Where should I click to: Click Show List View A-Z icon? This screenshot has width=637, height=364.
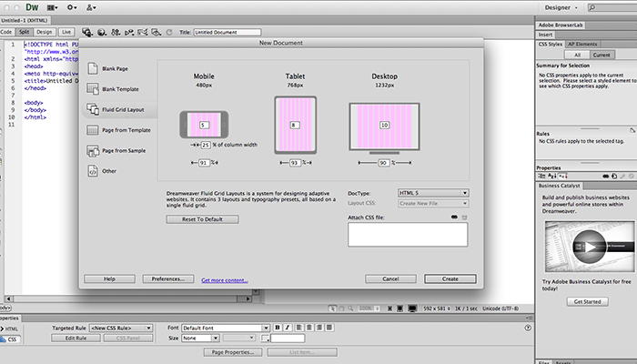pos(552,176)
